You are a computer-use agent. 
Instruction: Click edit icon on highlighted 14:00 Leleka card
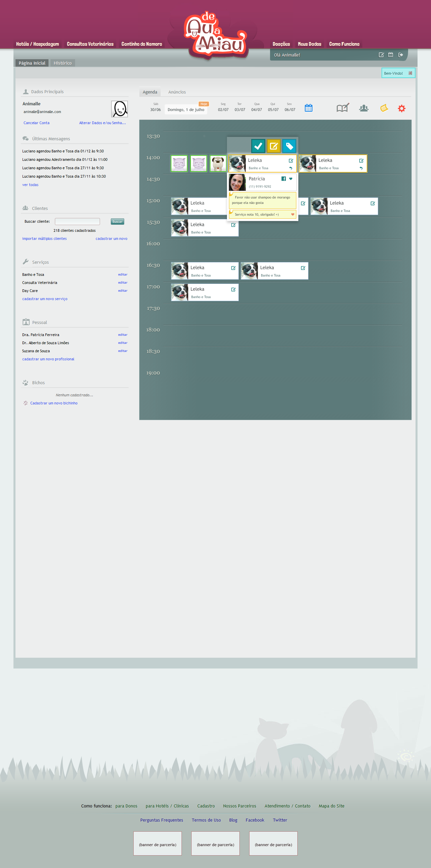tap(291, 161)
